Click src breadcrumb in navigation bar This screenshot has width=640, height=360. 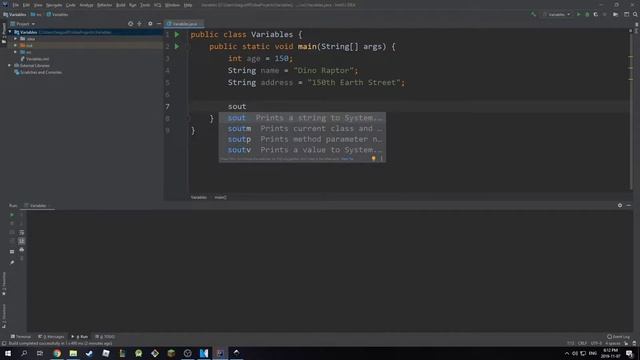pyautogui.click(x=37, y=14)
